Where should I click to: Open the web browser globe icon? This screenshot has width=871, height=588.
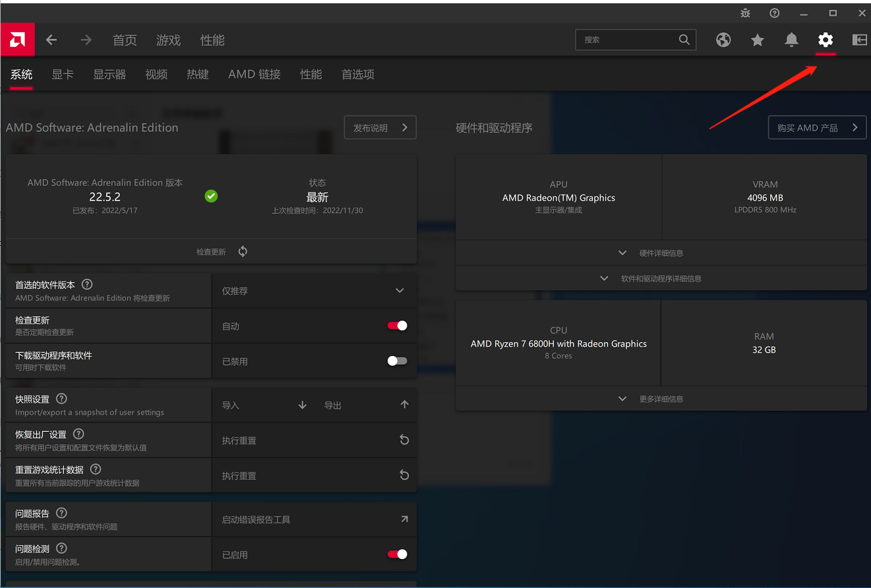(x=723, y=40)
